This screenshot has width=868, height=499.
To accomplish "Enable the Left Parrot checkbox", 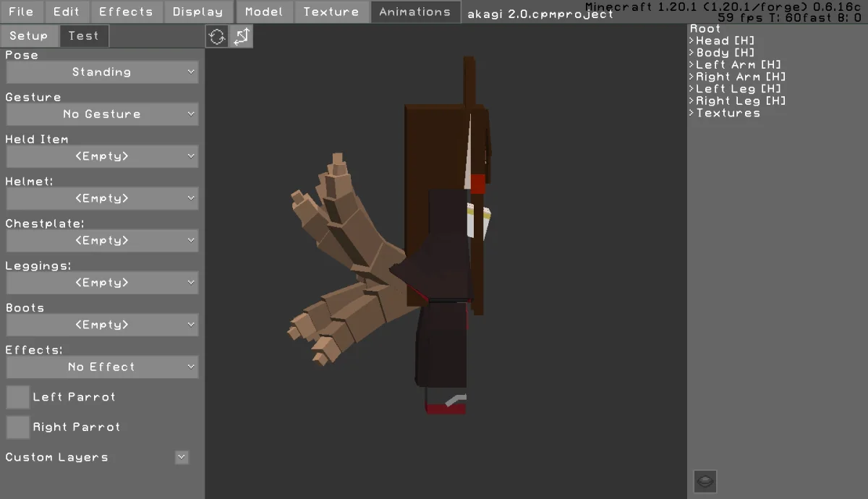I will (17, 397).
